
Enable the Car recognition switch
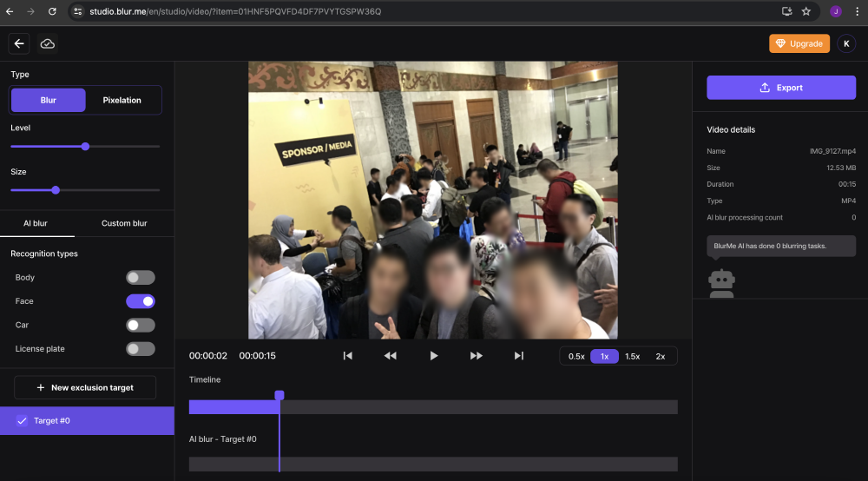pos(140,325)
